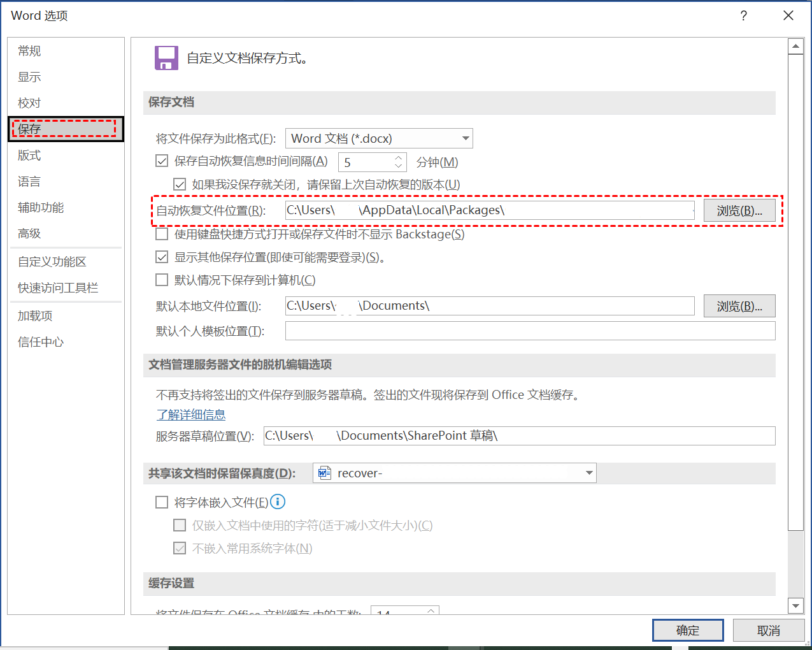Enable 默认情况下保存到计算机 checkbox

point(162,280)
